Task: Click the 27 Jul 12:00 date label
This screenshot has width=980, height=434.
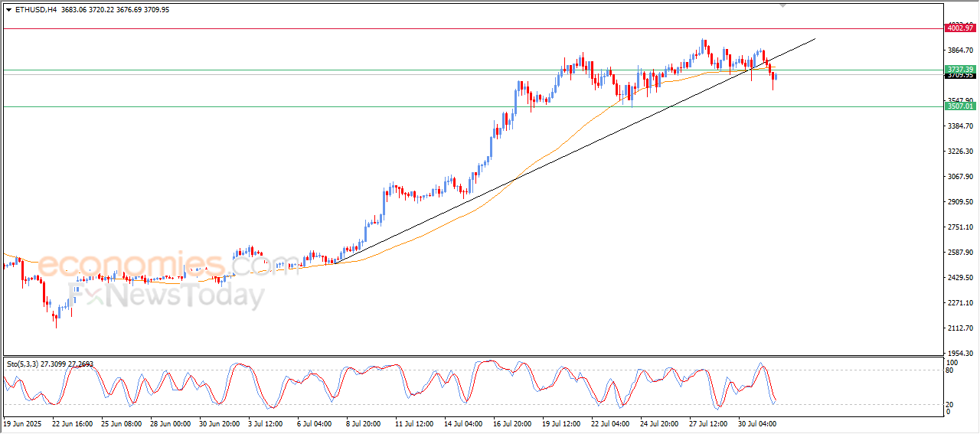Action: [709, 423]
